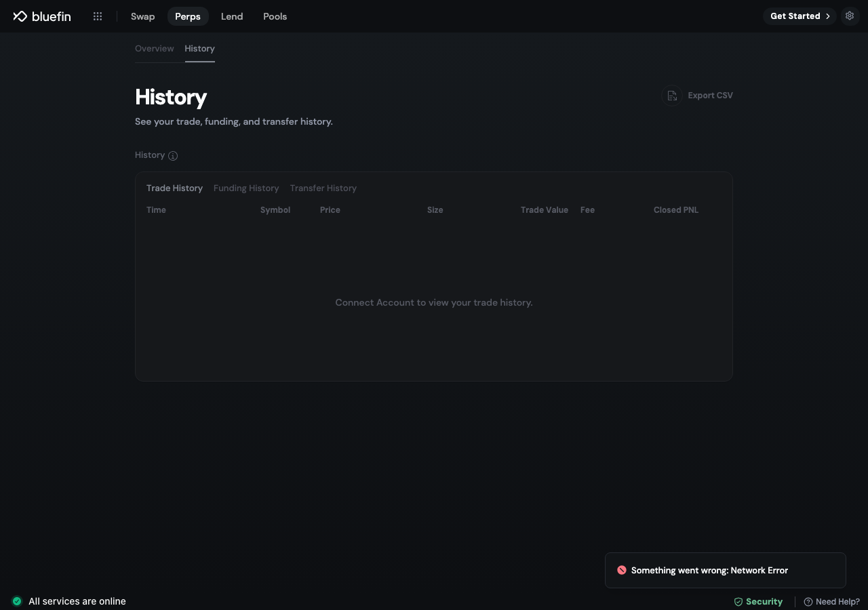
Task: Navigate to Pools
Action: click(x=275, y=16)
